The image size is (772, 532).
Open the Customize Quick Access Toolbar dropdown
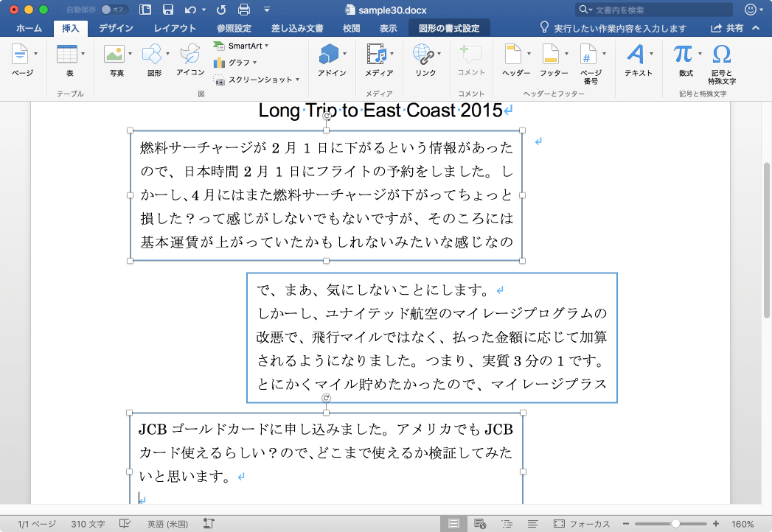click(267, 10)
